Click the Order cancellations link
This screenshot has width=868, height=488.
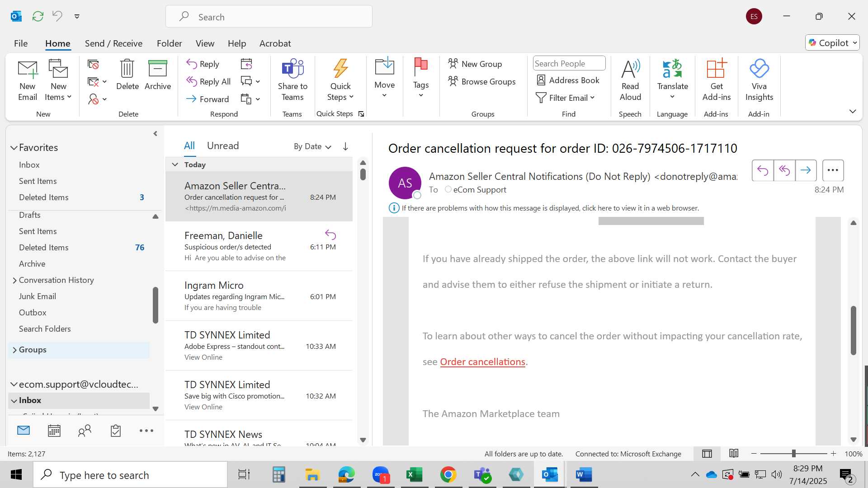(482, 362)
